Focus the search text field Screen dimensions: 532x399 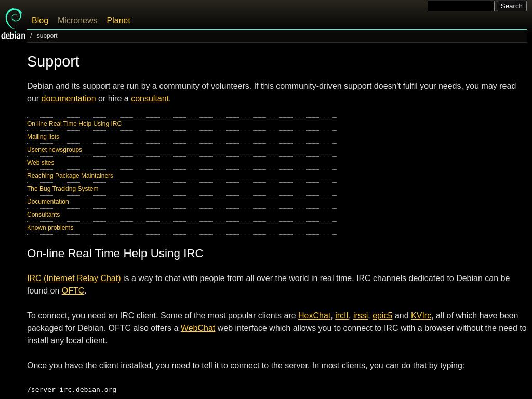(461, 6)
